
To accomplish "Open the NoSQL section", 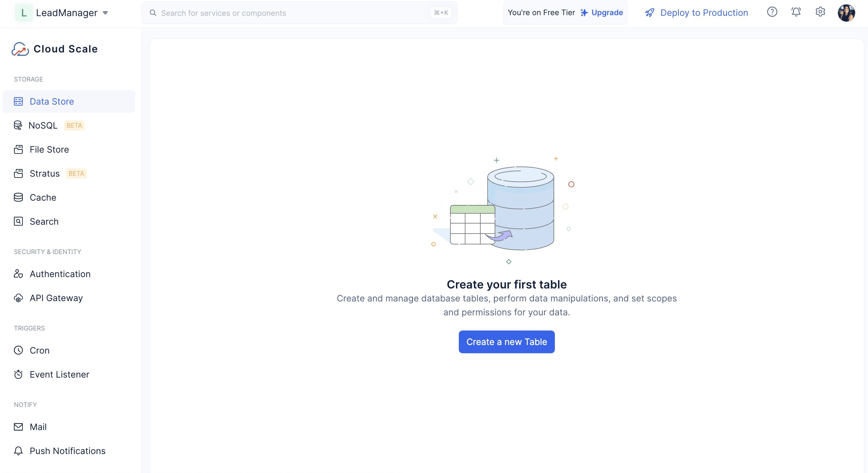I will [x=43, y=125].
